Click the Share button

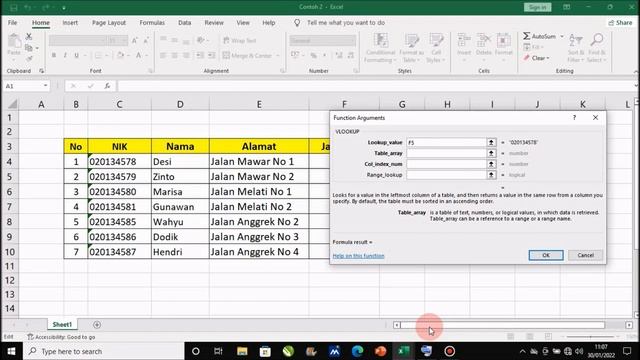point(620,23)
